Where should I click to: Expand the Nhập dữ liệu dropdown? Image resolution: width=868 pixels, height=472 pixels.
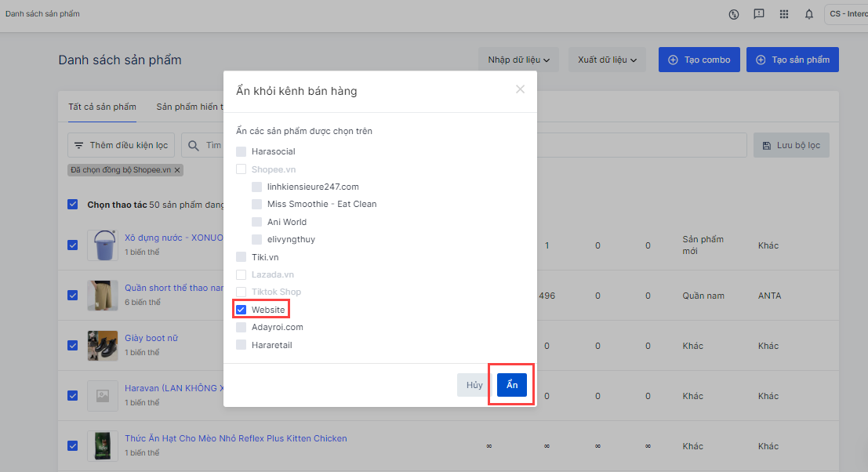(x=518, y=60)
